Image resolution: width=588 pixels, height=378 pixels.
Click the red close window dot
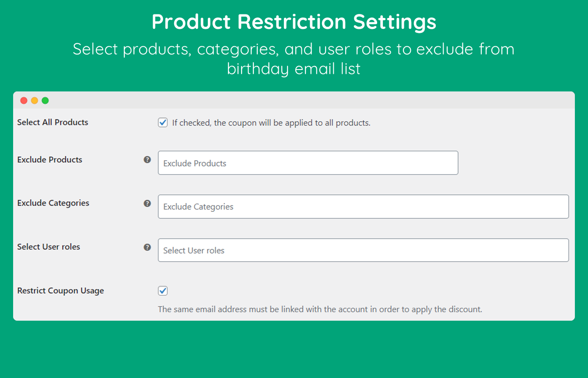coord(24,101)
